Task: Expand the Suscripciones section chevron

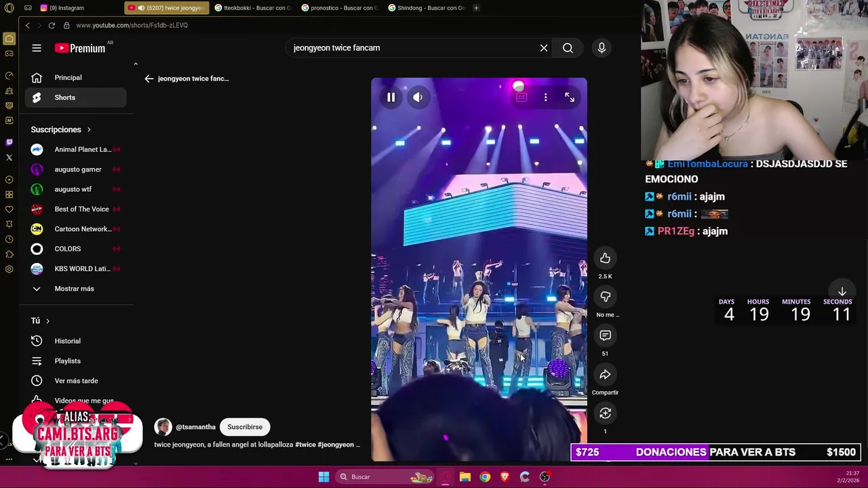Action: (88, 129)
